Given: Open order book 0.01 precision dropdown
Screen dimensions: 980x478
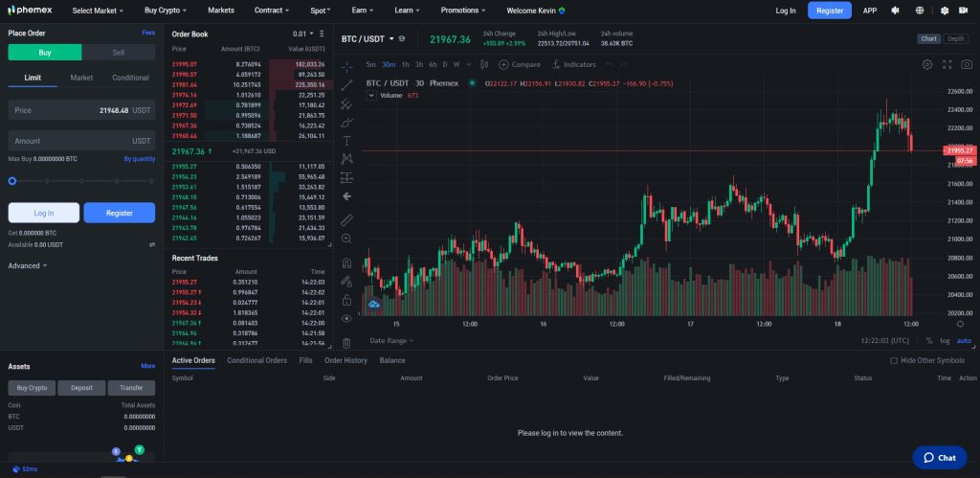Looking at the screenshot, I should coord(303,34).
